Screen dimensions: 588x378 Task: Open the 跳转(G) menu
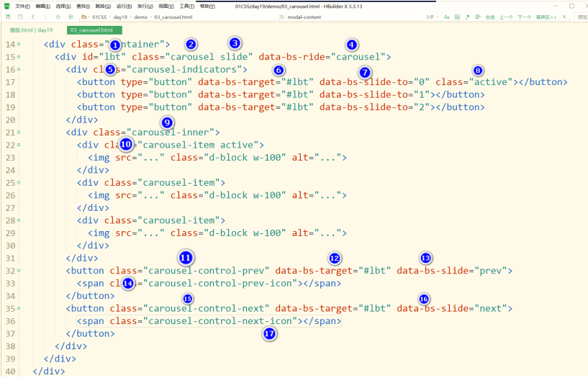pos(103,6)
